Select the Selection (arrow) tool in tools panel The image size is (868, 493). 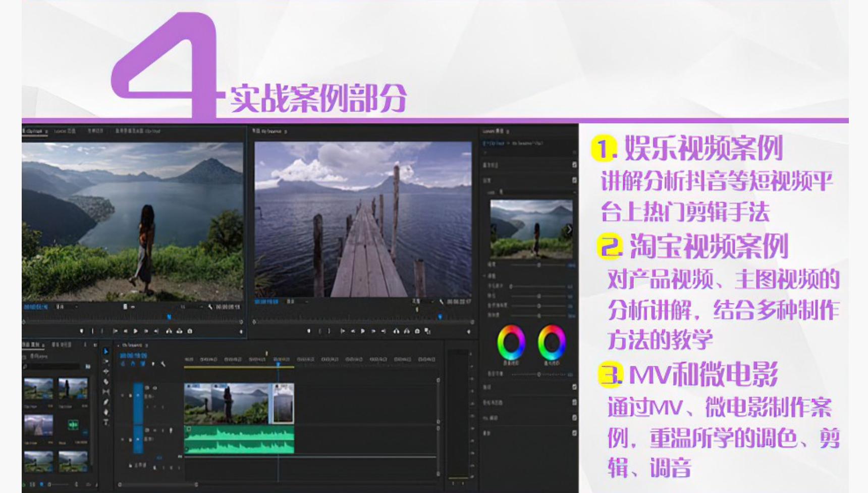106,351
